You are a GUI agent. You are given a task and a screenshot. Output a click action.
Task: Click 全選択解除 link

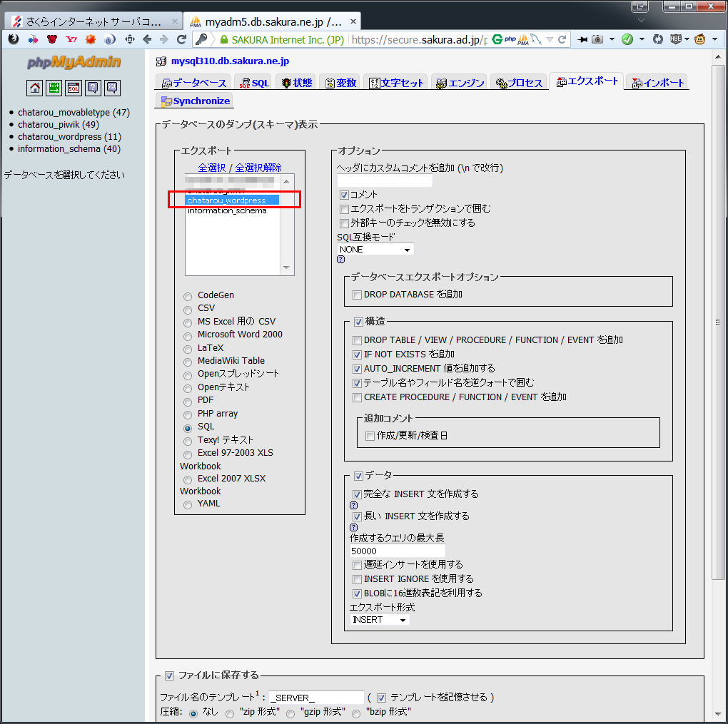[x=258, y=168]
